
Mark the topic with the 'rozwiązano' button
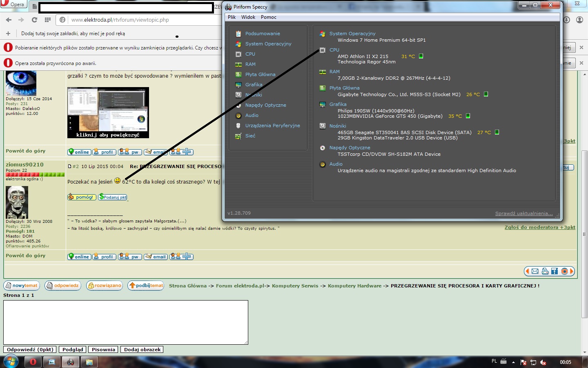105,285
